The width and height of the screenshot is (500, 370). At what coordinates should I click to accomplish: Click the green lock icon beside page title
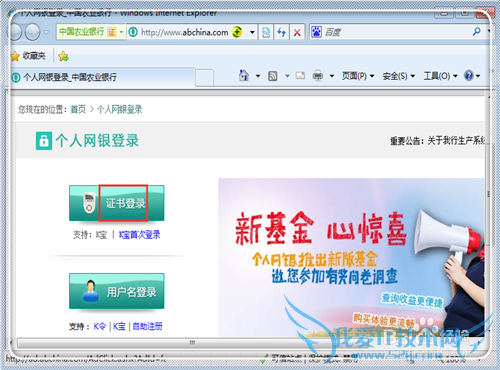tap(44, 141)
